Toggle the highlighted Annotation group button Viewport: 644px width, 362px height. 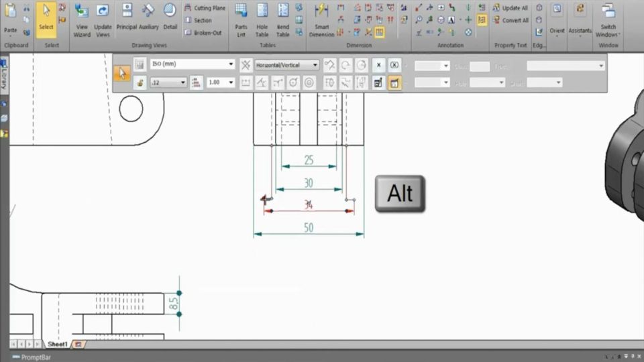pos(482,20)
